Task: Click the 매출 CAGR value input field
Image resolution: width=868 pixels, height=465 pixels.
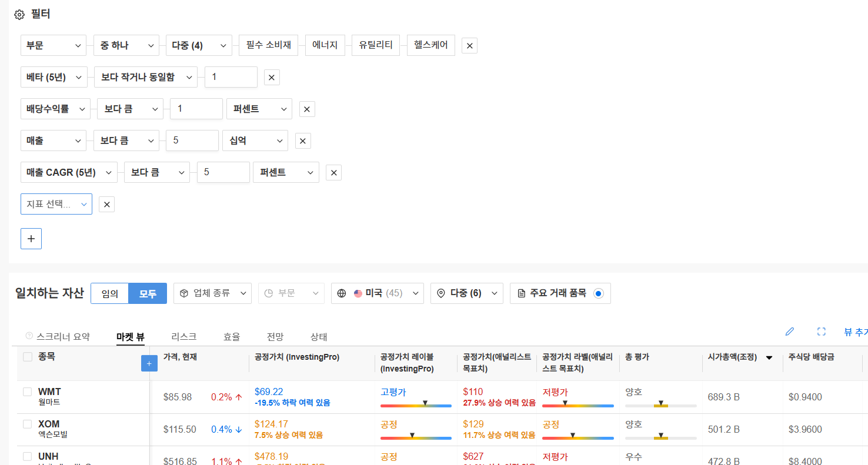Action: 223,172
